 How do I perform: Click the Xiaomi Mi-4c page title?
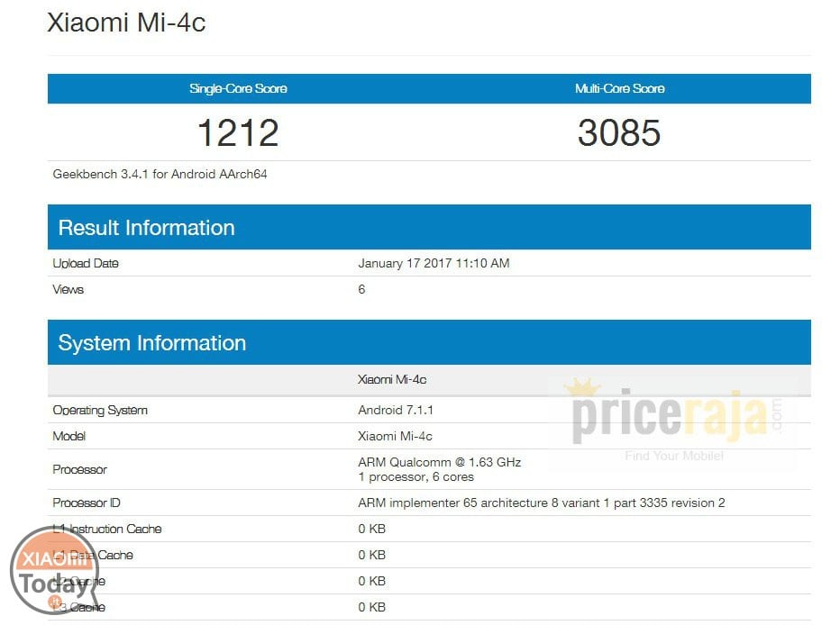point(126,23)
